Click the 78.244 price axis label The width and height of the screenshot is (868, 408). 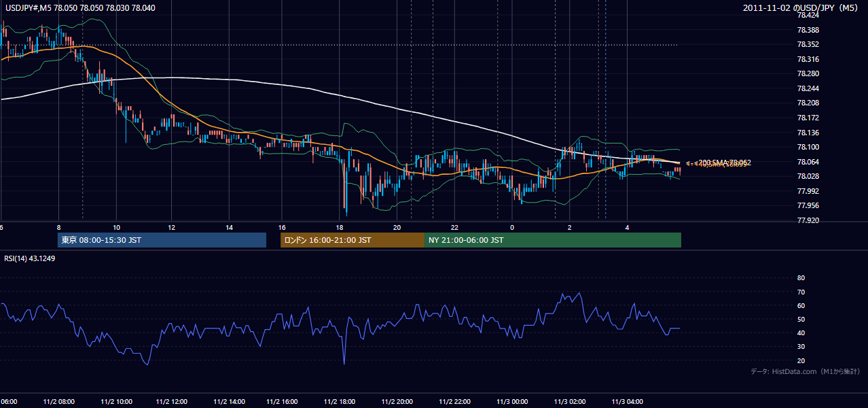click(808, 88)
